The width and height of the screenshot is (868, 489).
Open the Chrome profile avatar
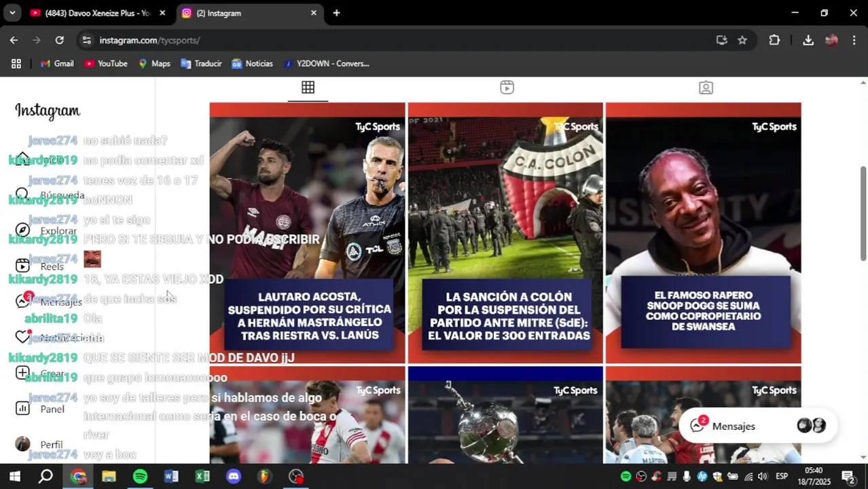pos(831,40)
